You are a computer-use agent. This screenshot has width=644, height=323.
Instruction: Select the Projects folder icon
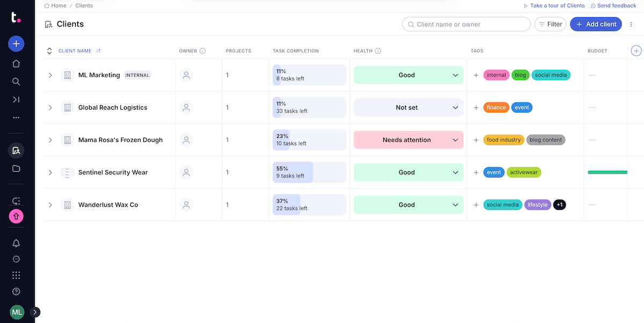[x=16, y=168]
